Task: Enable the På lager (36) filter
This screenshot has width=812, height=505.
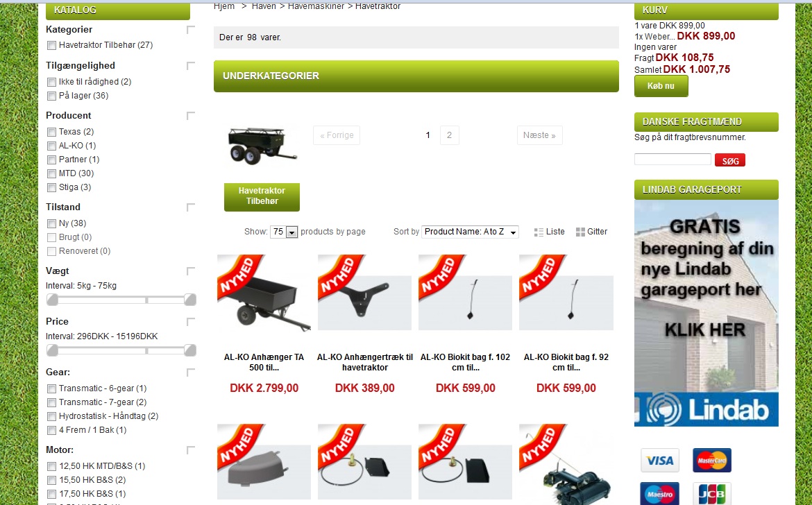Action: tap(51, 96)
